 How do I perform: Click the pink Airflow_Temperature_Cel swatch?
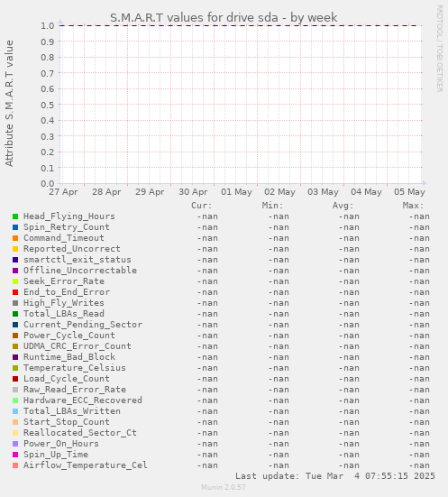pos(15,465)
